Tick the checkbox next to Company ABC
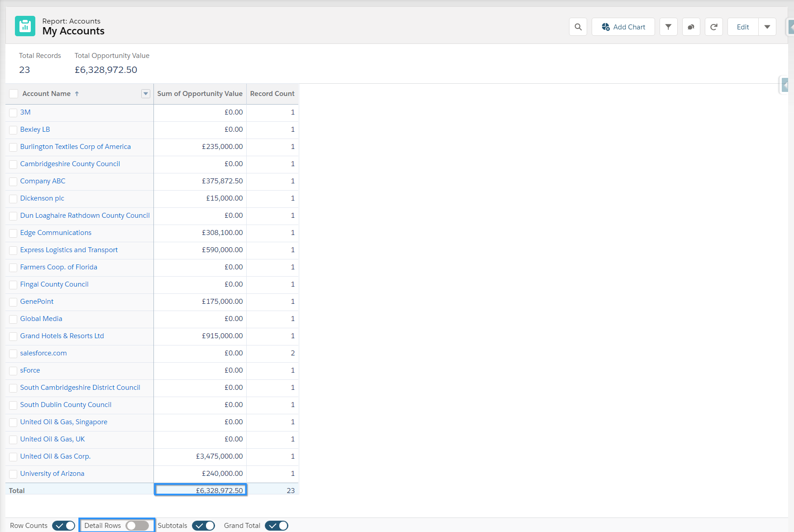 click(x=14, y=182)
